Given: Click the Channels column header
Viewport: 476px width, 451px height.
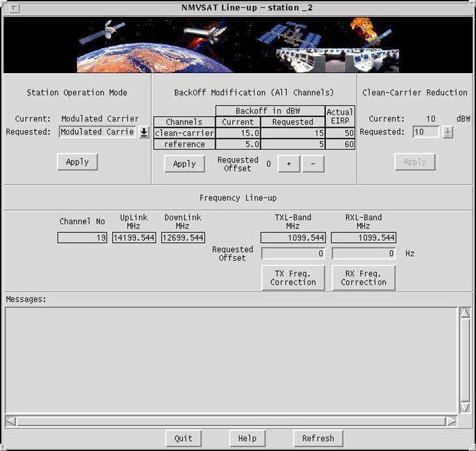Looking at the screenshot, I should click(x=185, y=122).
